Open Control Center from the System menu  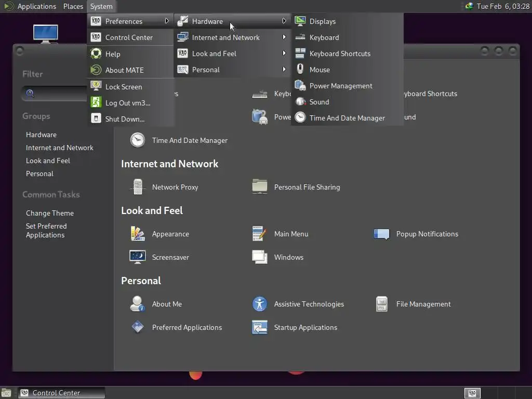click(130, 37)
